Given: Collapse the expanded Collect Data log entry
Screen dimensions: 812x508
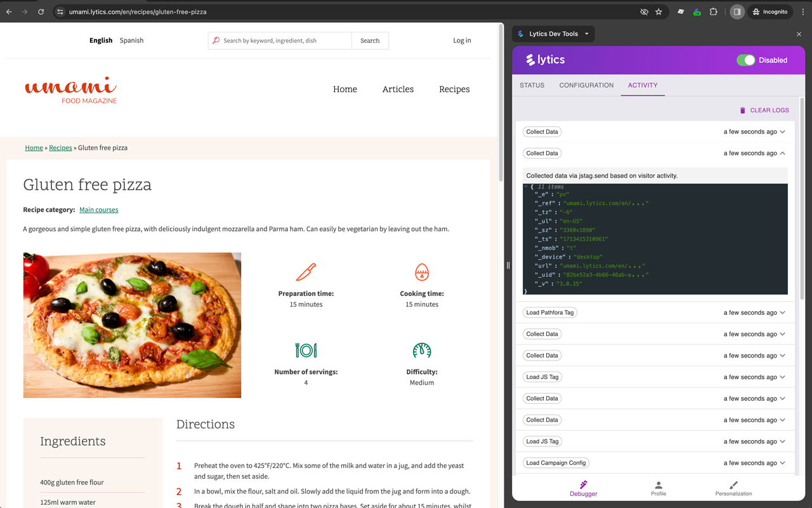Looking at the screenshot, I should (782, 153).
